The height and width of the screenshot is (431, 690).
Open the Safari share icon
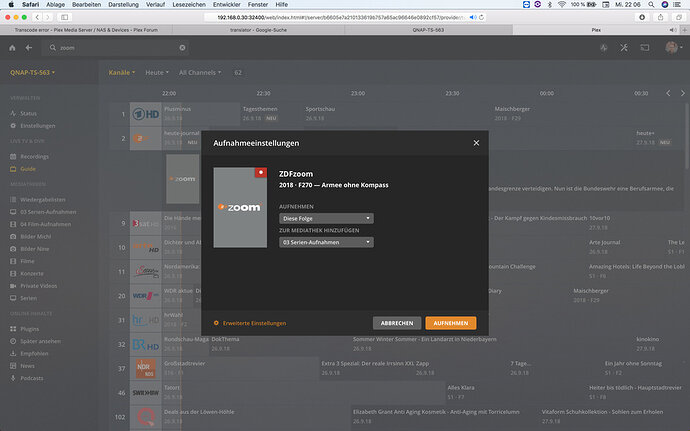[661, 17]
